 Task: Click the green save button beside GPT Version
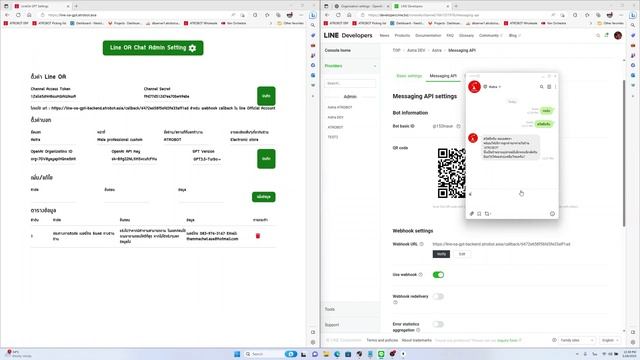(x=266, y=159)
